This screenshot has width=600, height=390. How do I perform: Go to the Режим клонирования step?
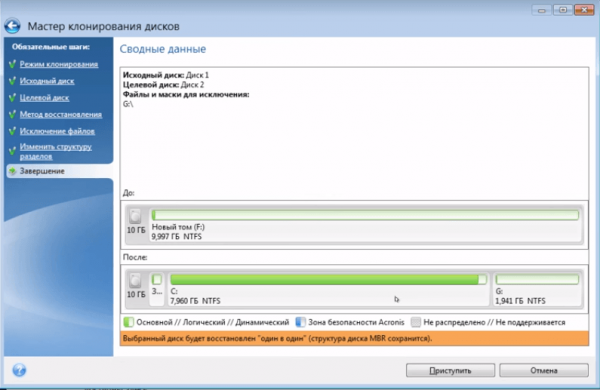pyautogui.click(x=59, y=64)
